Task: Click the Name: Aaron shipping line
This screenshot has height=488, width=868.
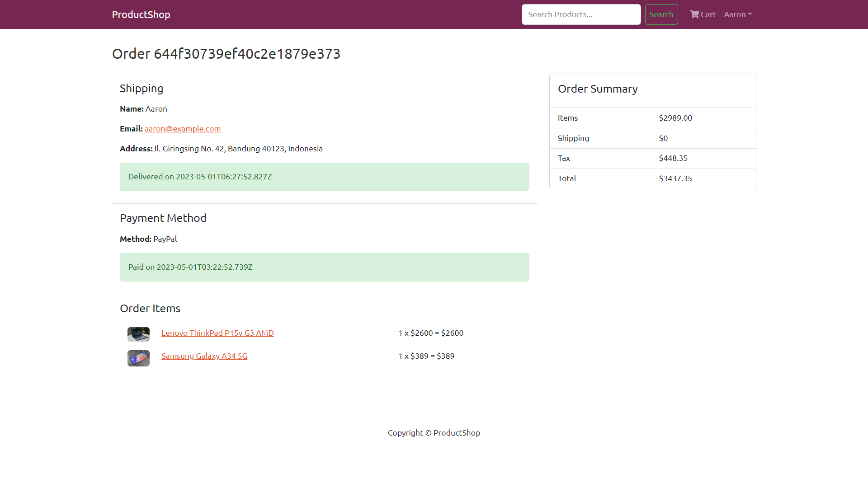Action: [143, 109]
